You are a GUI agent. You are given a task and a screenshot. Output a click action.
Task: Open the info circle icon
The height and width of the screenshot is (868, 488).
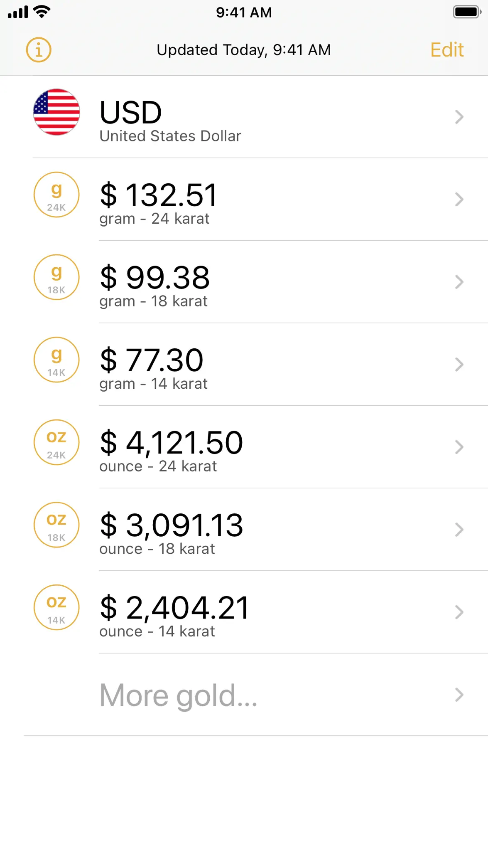point(39,50)
